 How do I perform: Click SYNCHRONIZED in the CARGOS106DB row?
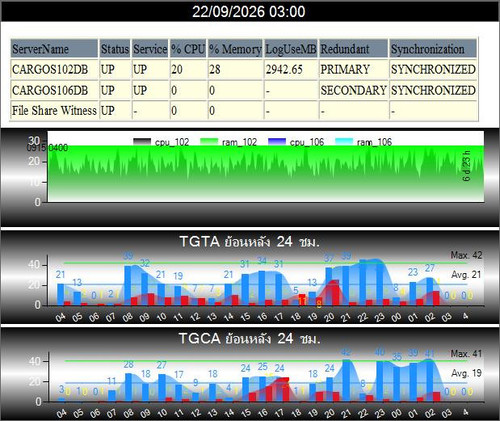coord(433,90)
